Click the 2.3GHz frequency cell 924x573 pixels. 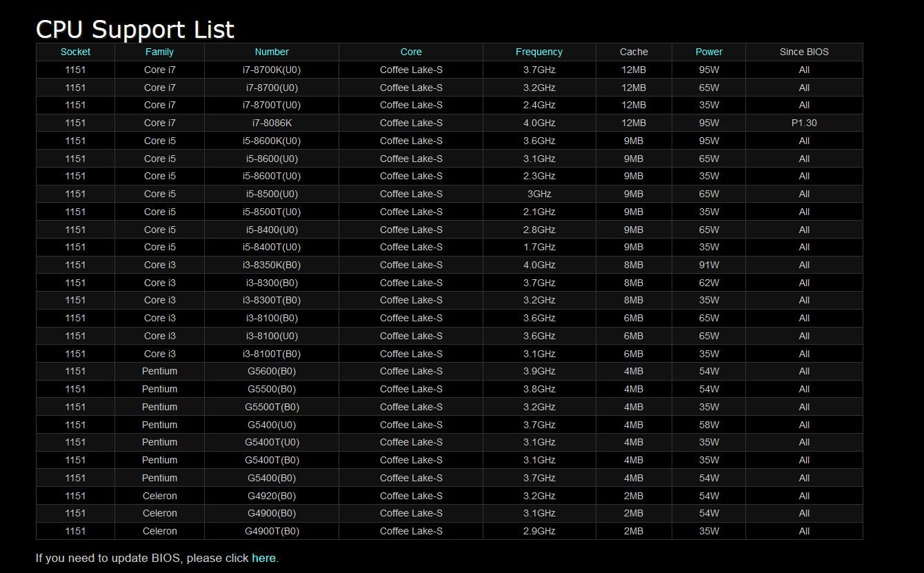click(x=539, y=176)
